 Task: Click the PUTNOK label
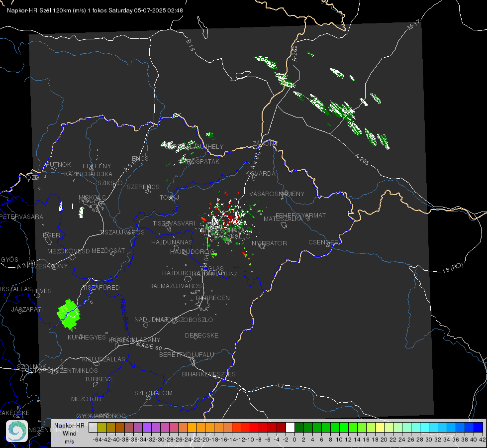point(58,164)
